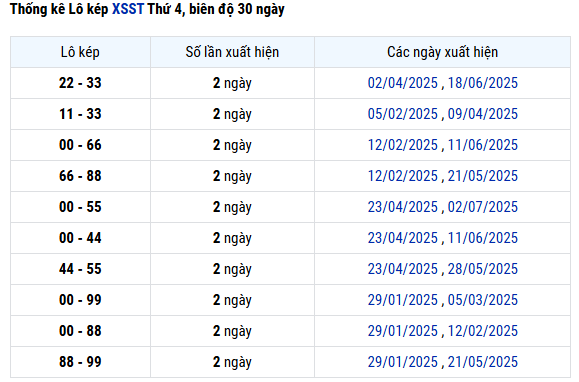
Task: Click '2 ngày' in the 00 - 44 row
Action: (x=232, y=238)
